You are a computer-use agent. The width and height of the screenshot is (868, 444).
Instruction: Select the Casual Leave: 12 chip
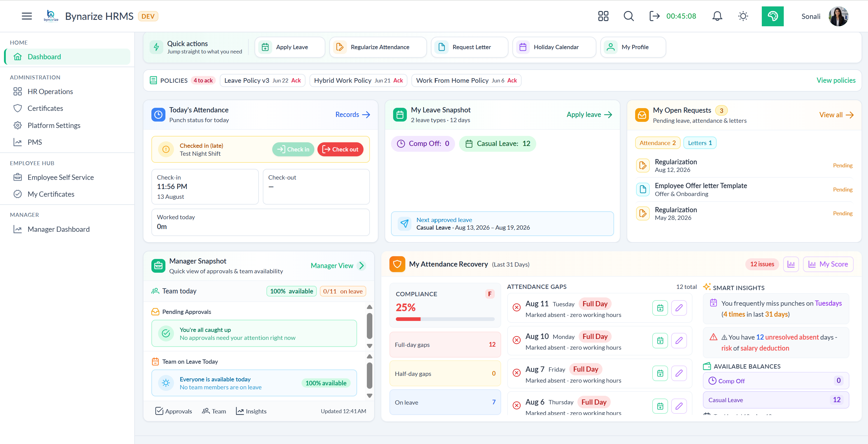coord(497,144)
